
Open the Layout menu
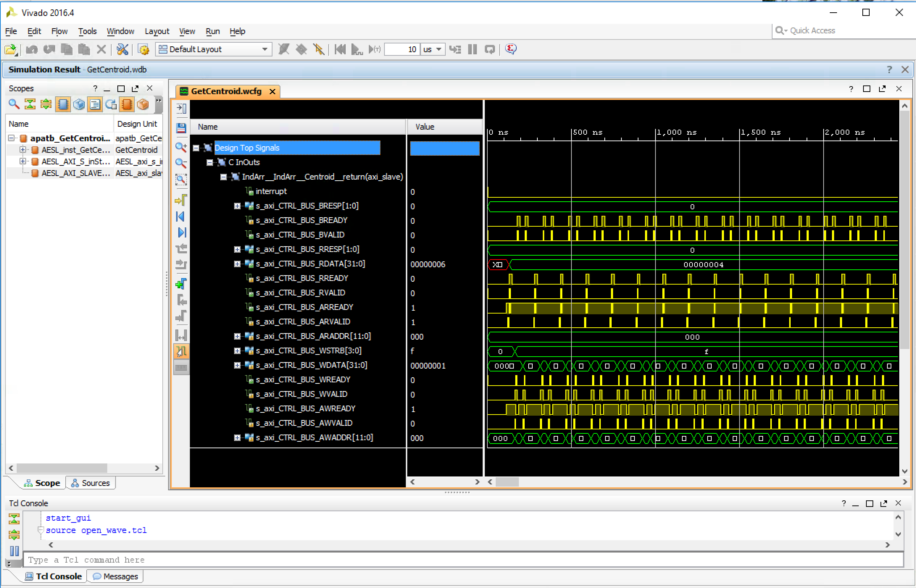click(x=157, y=31)
